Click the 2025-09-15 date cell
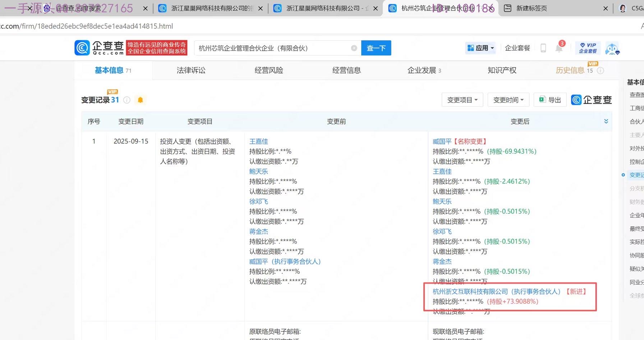Screen dimensions: 644x340 (131, 141)
